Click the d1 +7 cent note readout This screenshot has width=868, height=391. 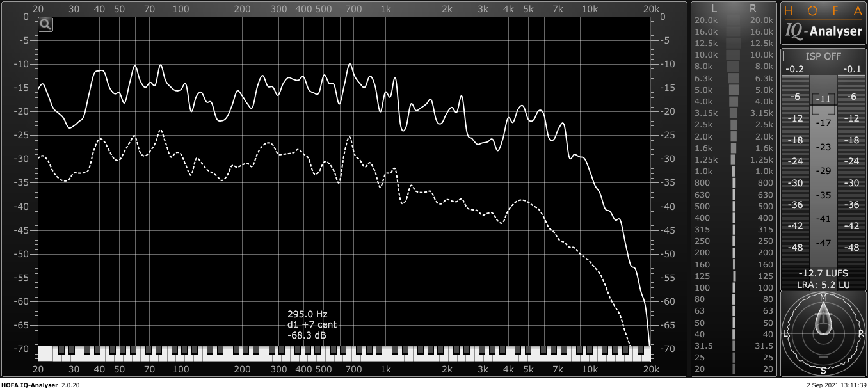click(312, 324)
